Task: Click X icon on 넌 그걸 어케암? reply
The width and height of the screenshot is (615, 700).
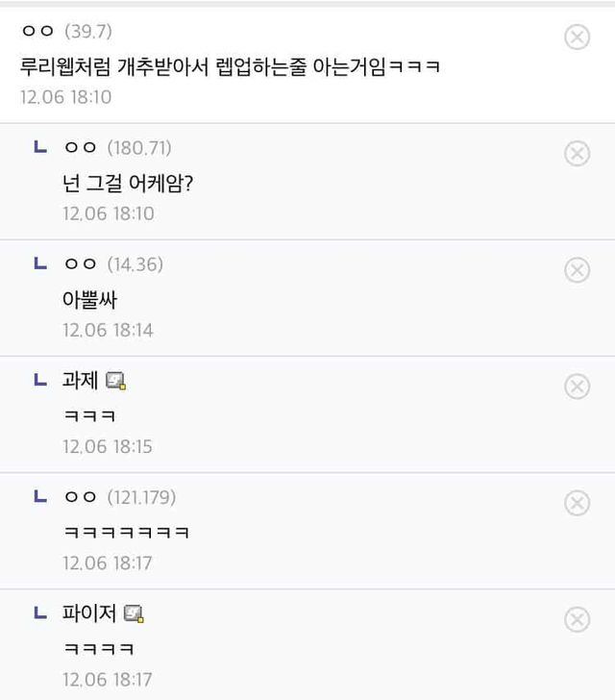Action: tap(577, 153)
